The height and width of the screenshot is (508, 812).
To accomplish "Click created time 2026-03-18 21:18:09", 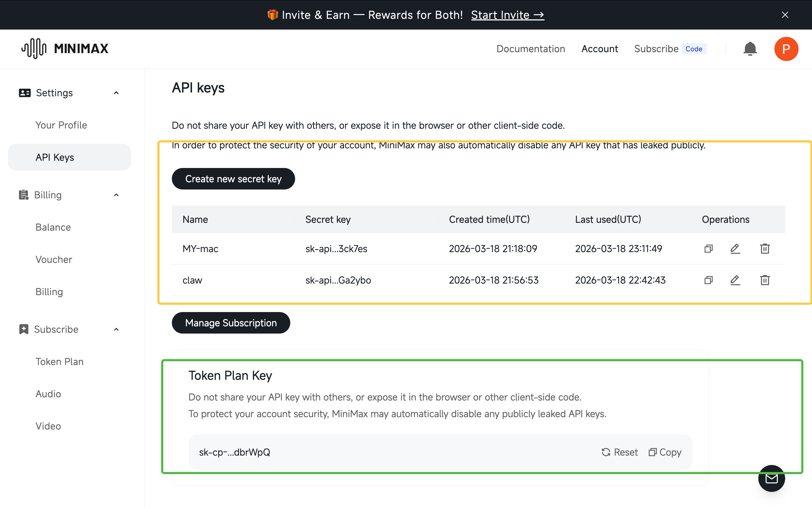I will click(x=493, y=249).
